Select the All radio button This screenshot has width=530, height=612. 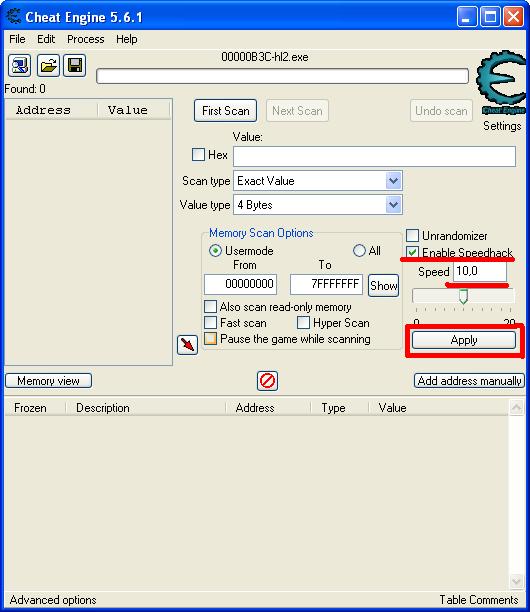[359, 251]
